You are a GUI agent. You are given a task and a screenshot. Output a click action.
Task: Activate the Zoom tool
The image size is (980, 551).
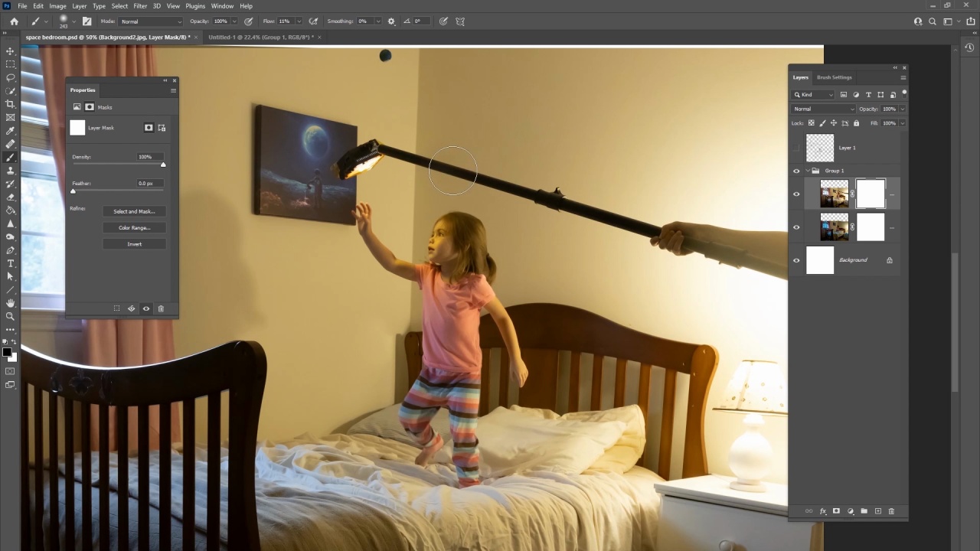[x=10, y=316]
